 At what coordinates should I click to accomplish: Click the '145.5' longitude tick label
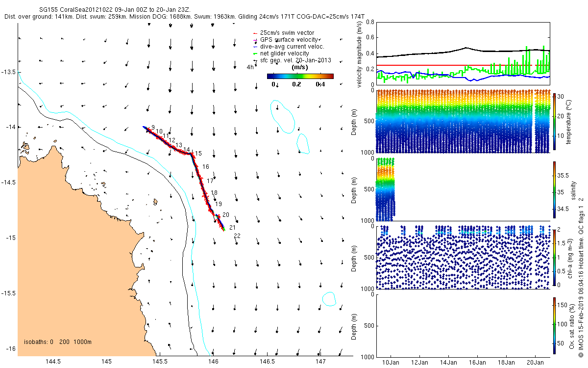(x=160, y=362)
